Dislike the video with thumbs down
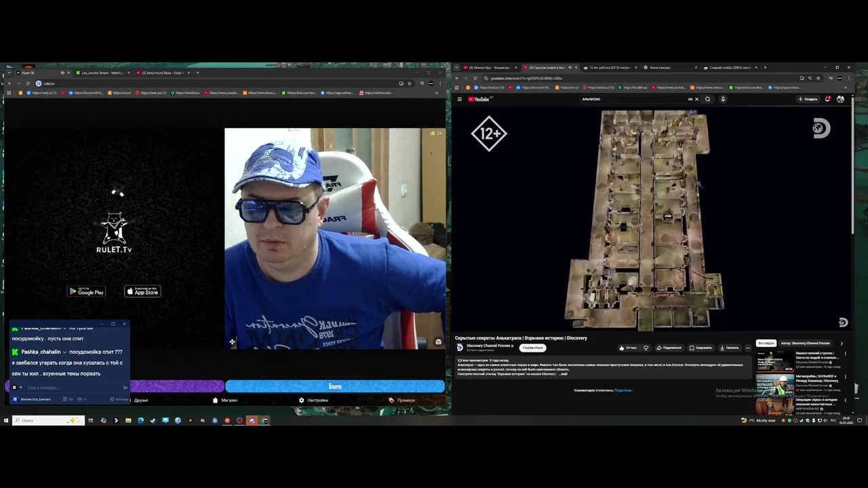Screen dimensions: 868x488 coord(646,348)
